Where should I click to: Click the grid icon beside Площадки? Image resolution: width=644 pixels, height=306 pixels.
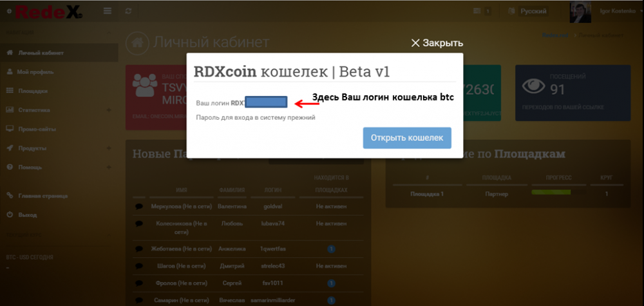(x=10, y=91)
